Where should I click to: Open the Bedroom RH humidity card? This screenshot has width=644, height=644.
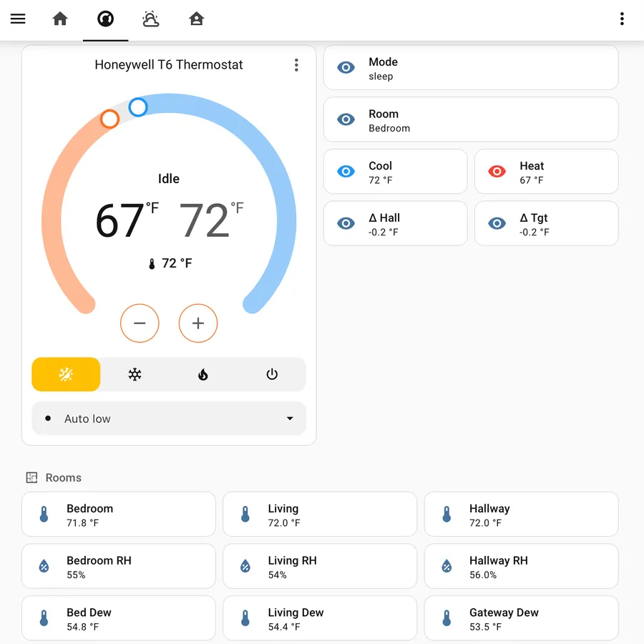[x=119, y=567]
